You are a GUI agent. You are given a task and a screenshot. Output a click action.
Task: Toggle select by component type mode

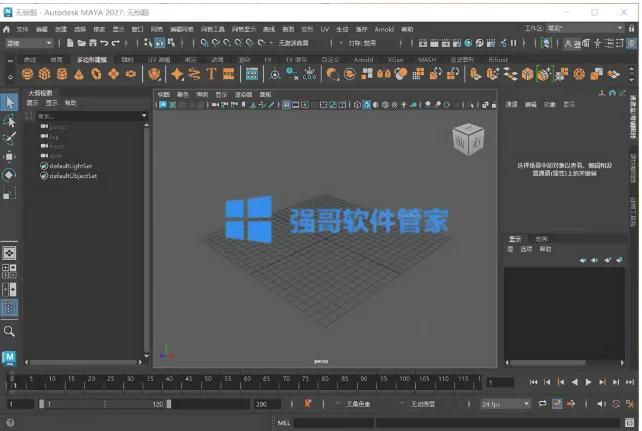171,43
